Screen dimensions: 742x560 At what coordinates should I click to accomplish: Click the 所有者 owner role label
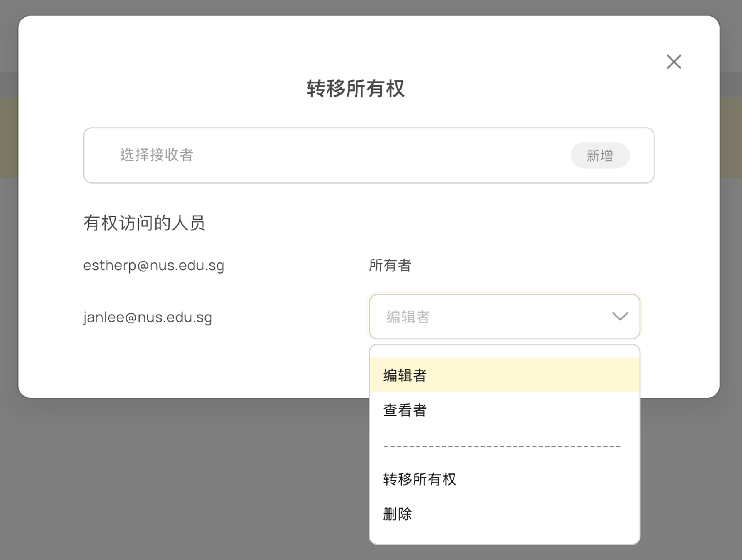(390, 265)
